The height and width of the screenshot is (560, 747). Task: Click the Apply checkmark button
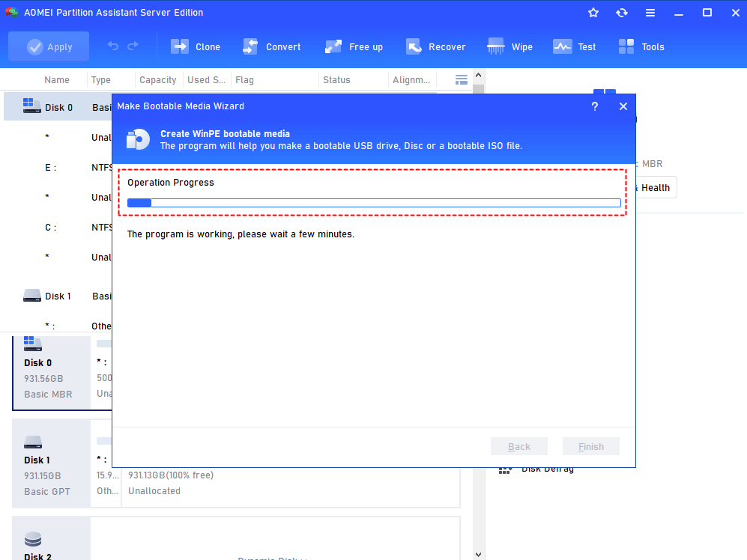[x=49, y=46]
